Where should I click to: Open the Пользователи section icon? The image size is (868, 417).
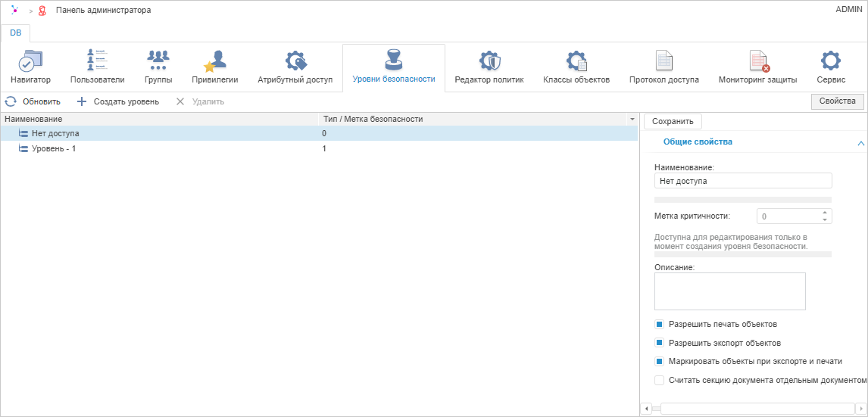coord(98,60)
